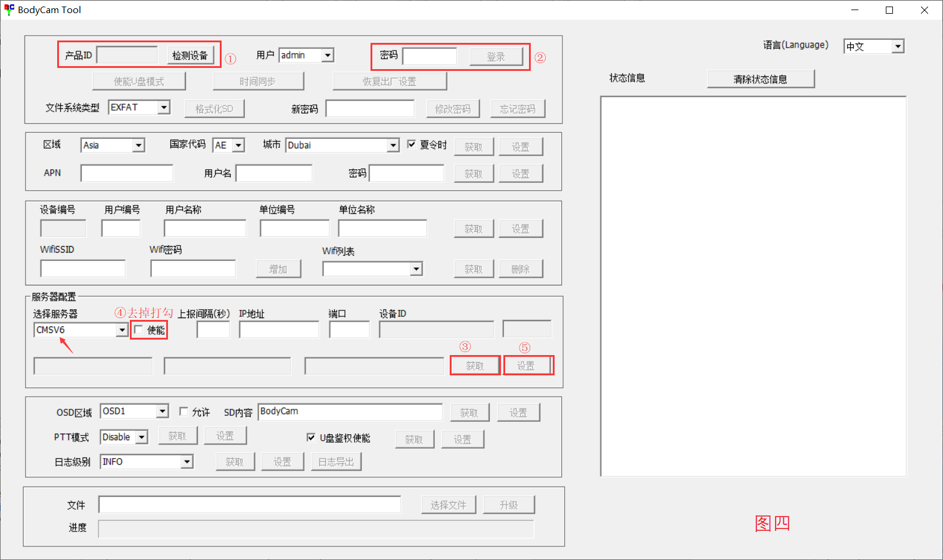The width and height of the screenshot is (943, 560).
Task: Open the 用户 admin dropdown
Action: 327,55
